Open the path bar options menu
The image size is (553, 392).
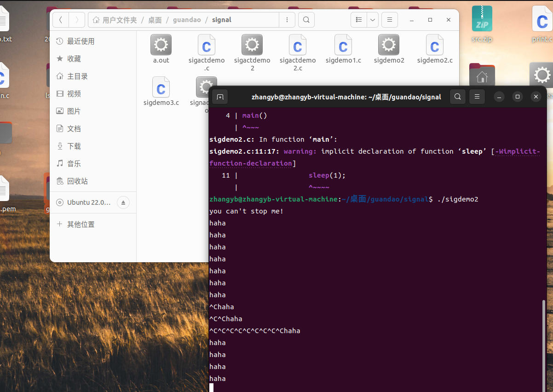(287, 20)
